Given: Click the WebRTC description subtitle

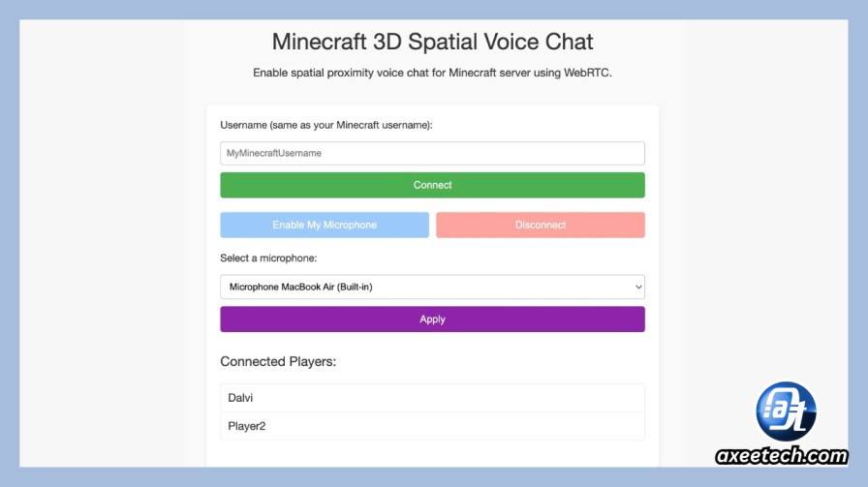Looking at the screenshot, I should coord(432,73).
